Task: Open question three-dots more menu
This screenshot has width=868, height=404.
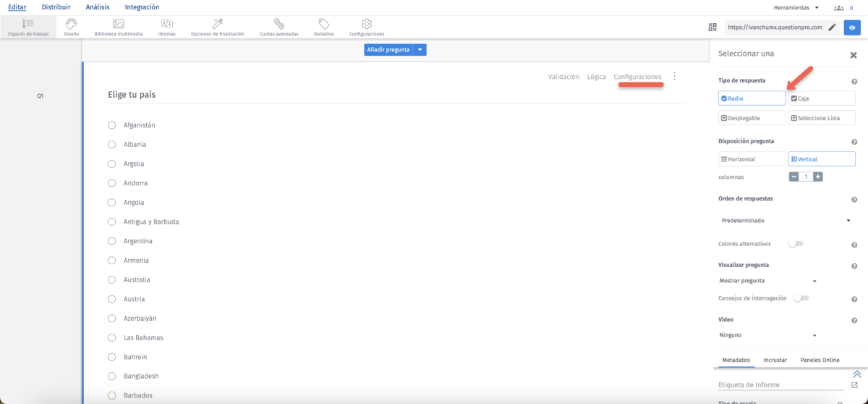Action: click(675, 76)
